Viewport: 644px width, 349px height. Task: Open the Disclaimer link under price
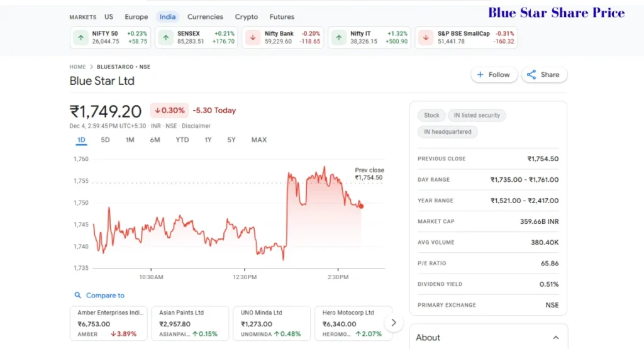pos(196,126)
